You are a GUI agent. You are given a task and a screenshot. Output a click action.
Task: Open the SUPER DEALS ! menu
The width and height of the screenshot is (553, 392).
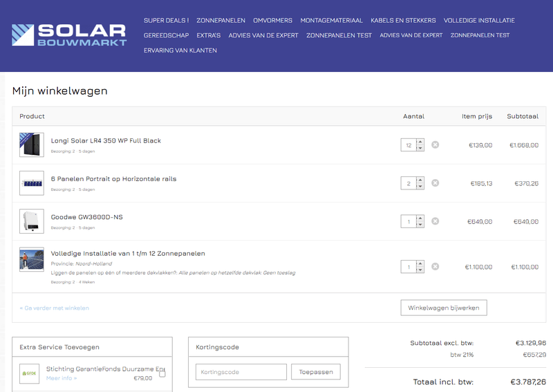pos(166,21)
